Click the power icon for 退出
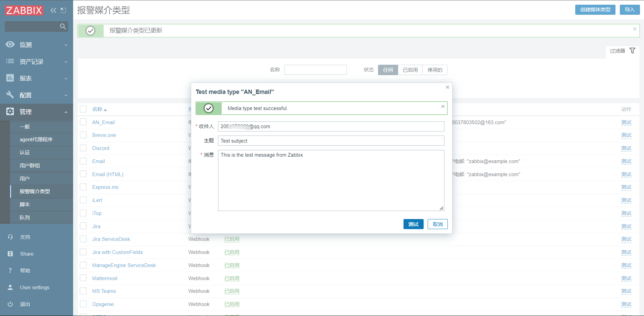This screenshot has width=644, height=316. coord(10,304)
